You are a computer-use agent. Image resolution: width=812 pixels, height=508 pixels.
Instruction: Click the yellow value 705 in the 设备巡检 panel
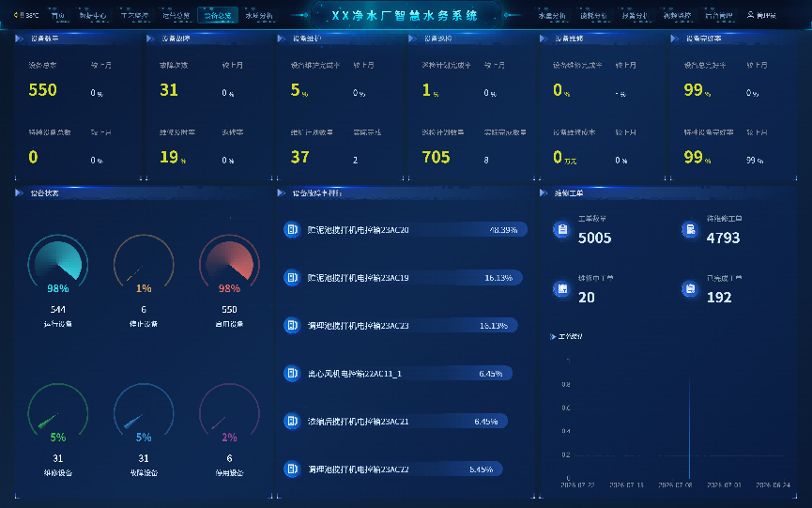point(436,157)
